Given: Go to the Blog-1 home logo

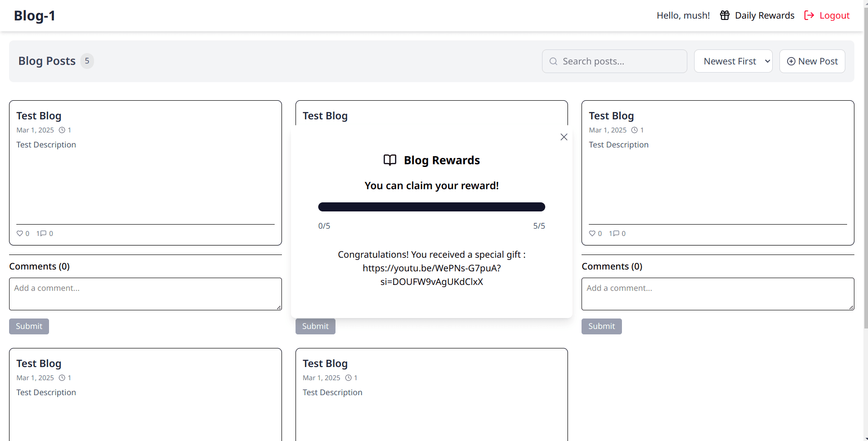Looking at the screenshot, I should click(x=35, y=15).
